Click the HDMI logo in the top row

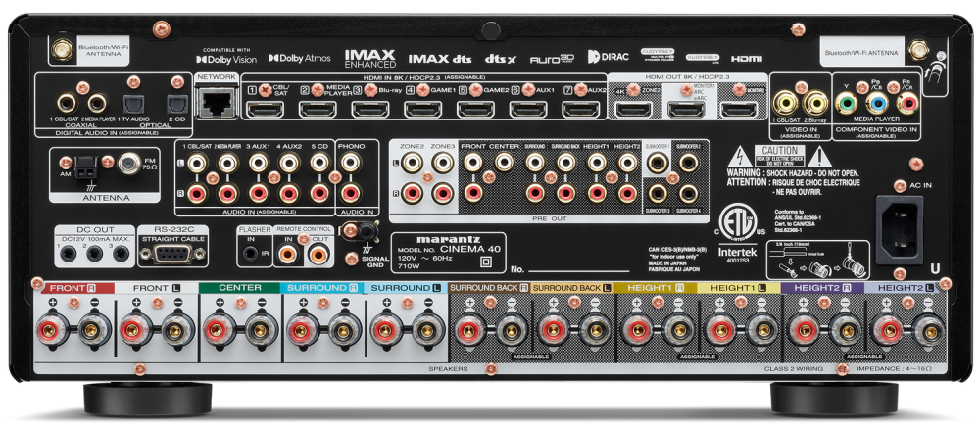click(x=746, y=59)
